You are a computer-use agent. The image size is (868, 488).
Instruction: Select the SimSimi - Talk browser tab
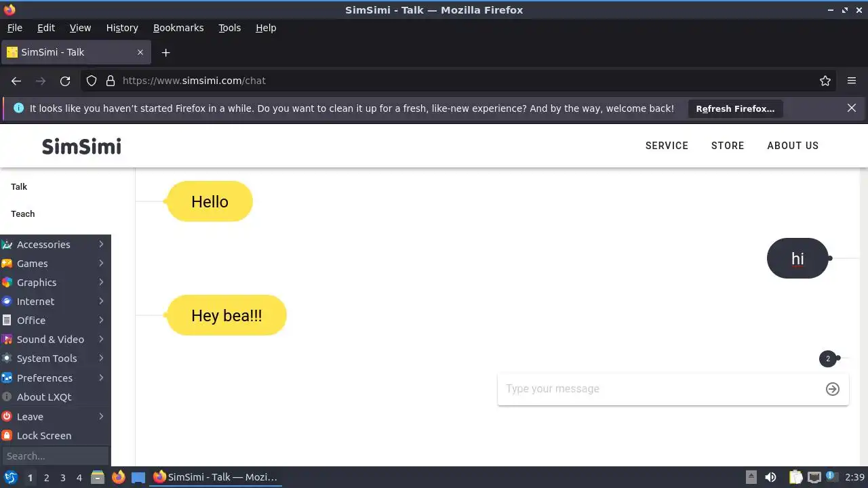coord(75,52)
